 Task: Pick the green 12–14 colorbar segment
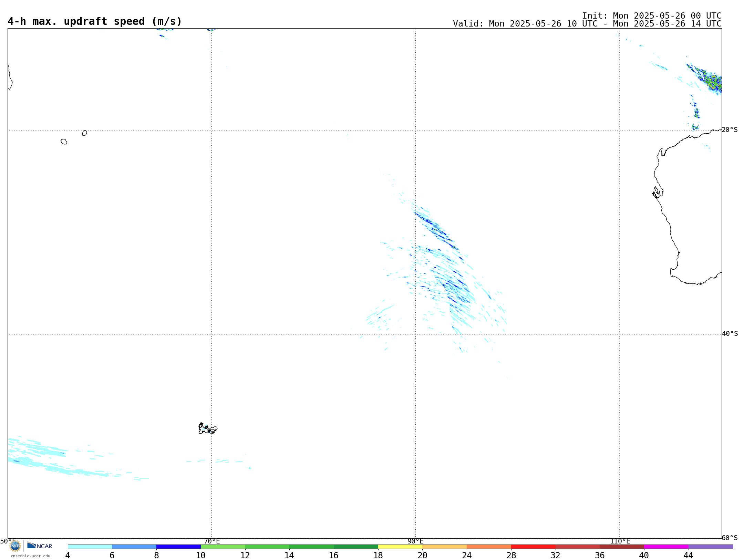pyautogui.click(x=267, y=547)
